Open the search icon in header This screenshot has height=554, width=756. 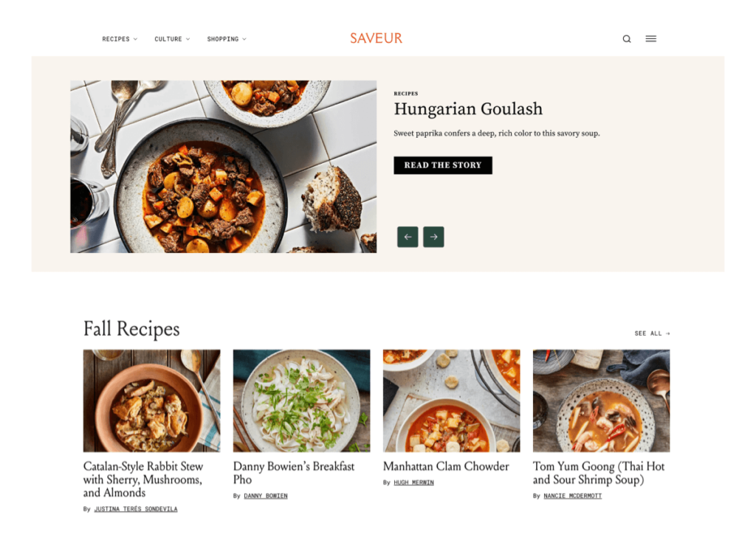pos(626,39)
